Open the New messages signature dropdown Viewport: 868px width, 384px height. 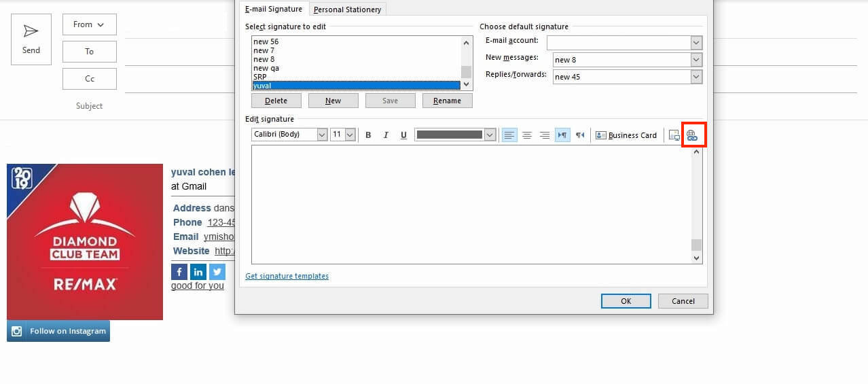pos(696,60)
